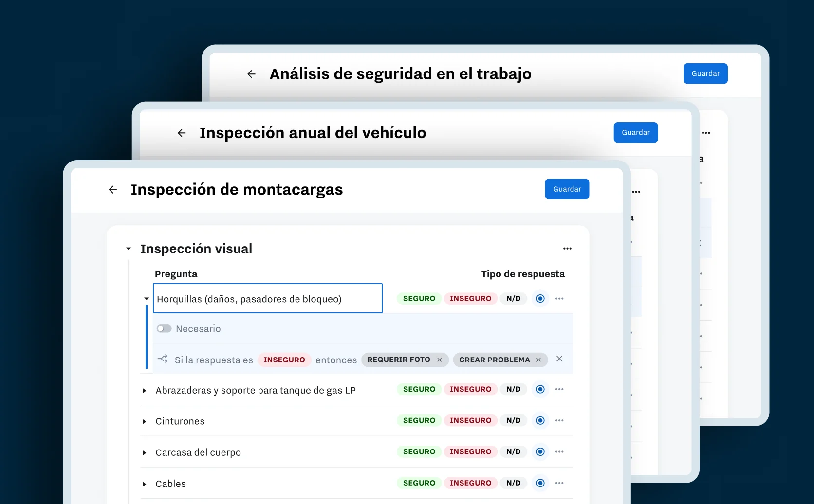814x504 pixels.
Task: Collapse the Horquillas question row
Action: tap(146, 299)
